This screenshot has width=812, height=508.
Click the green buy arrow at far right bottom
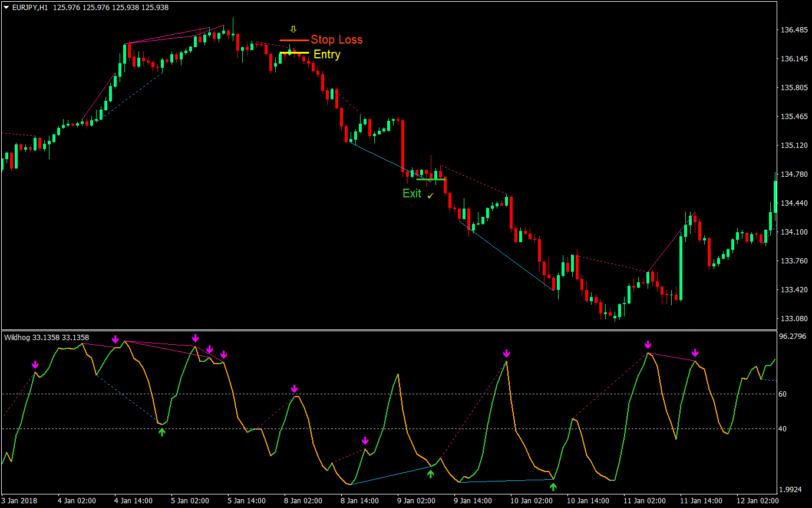pyautogui.click(x=553, y=487)
